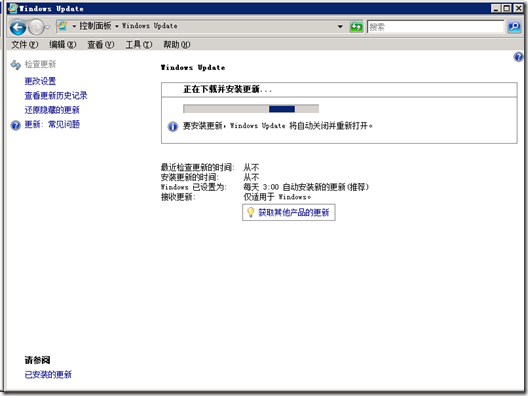Go back with the blue back arrow
Screen dimensions: 528x396
tap(18, 27)
